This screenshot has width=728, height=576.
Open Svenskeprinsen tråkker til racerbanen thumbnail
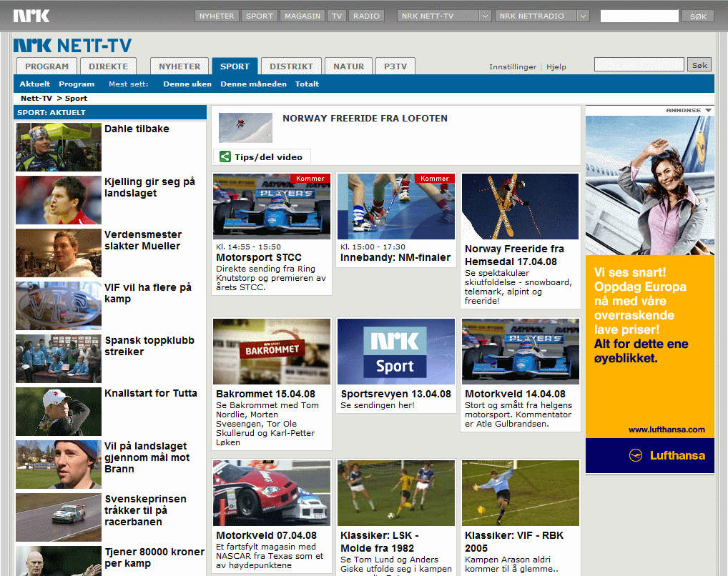coord(59,517)
